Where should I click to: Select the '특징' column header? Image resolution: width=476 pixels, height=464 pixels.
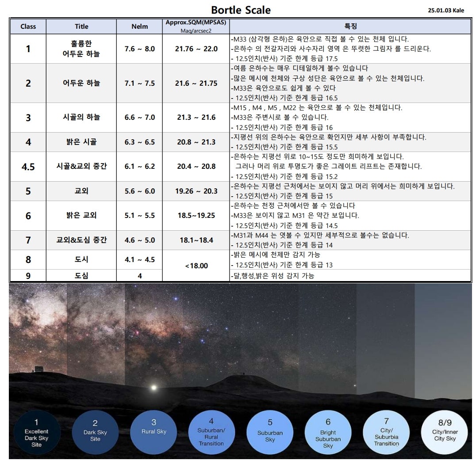coord(350,27)
